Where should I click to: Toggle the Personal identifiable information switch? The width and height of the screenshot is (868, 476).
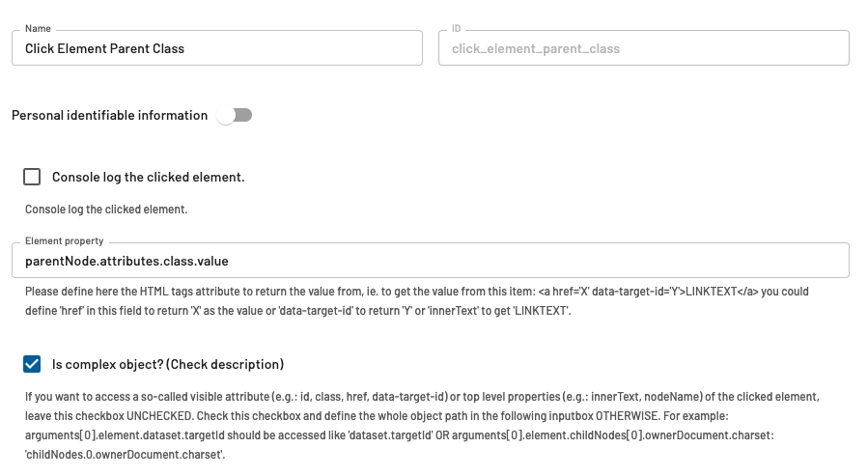pos(235,115)
